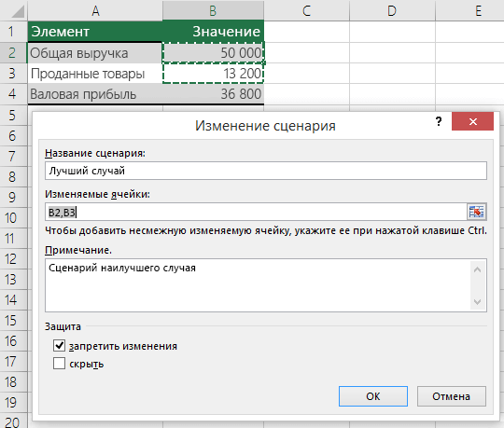Screen dimensions: 504x428
Task: Click the note scrollbar up arrow
Action: pos(477,269)
